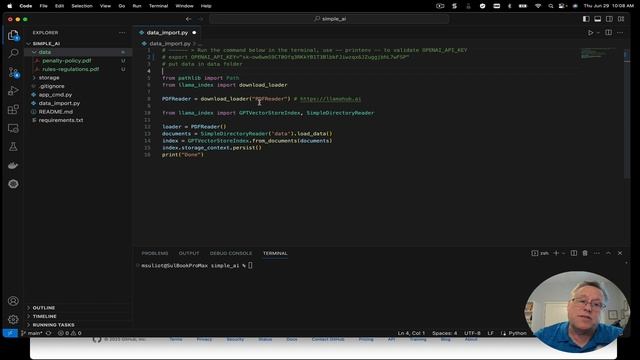Run the Python file with play button

click(590, 33)
